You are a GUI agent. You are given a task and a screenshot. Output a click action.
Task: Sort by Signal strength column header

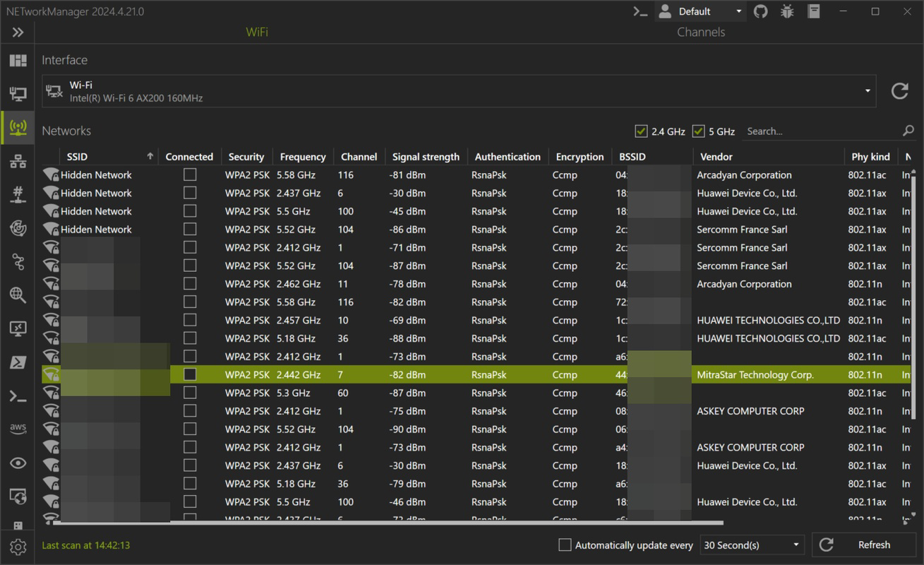pyautogui.click(x=426, y=157)
